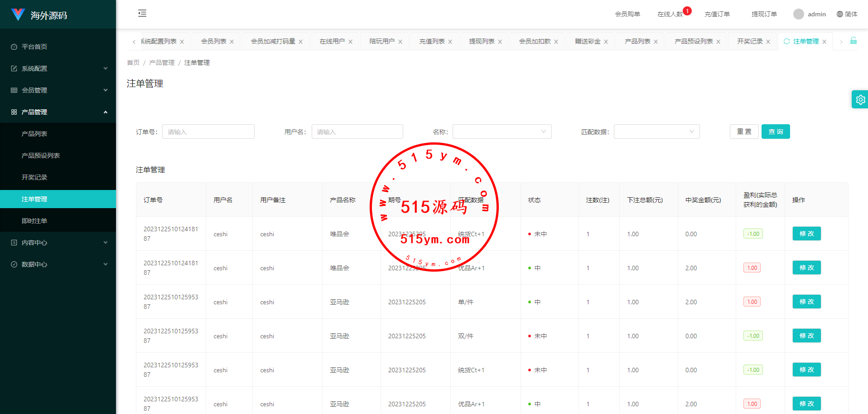Viewport: 868px width, 414px height.
Task: Open the 匹配数据 dropdown filter
Action: pos(656,132)
